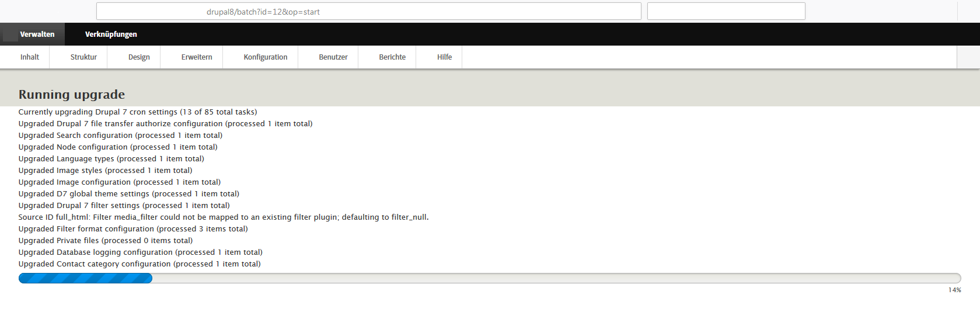
Task: Go to the Inhalt admin menu
Action: point(30,57)
